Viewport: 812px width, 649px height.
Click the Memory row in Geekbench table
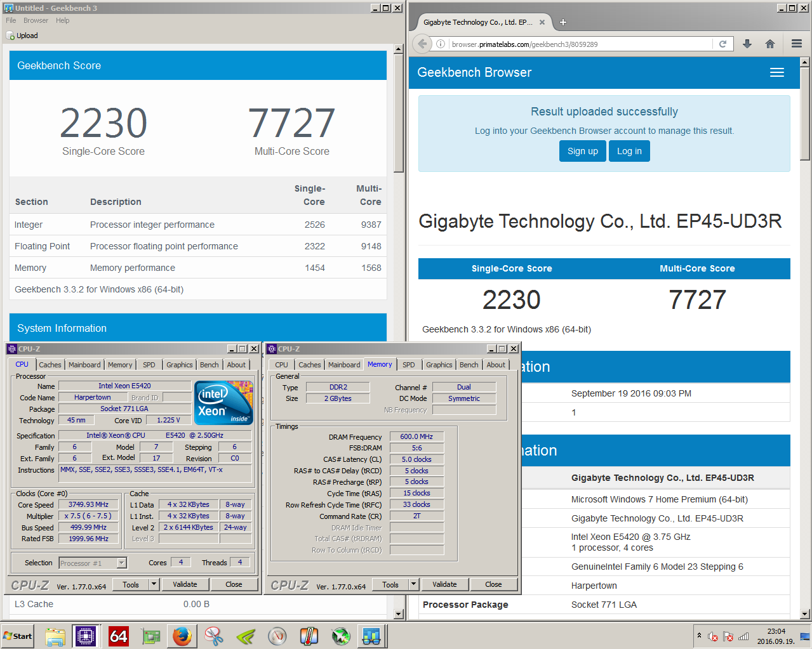[198, 268]
